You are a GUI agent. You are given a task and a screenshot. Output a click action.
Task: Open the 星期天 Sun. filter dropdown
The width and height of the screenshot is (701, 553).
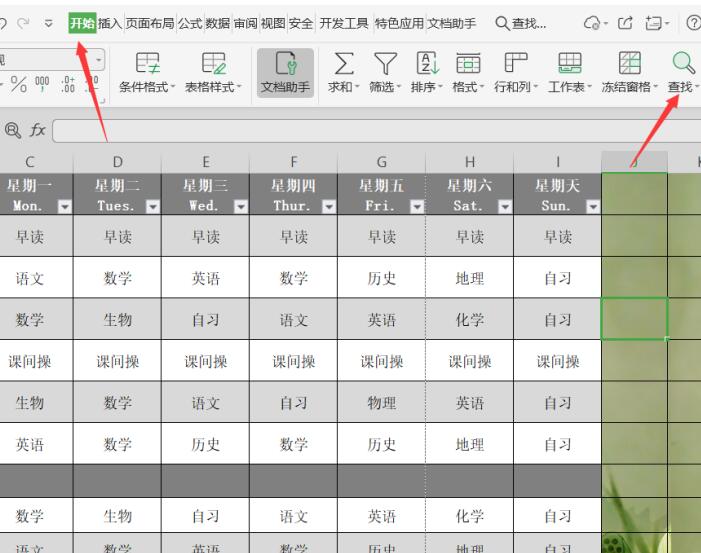(x=593, y=207)
